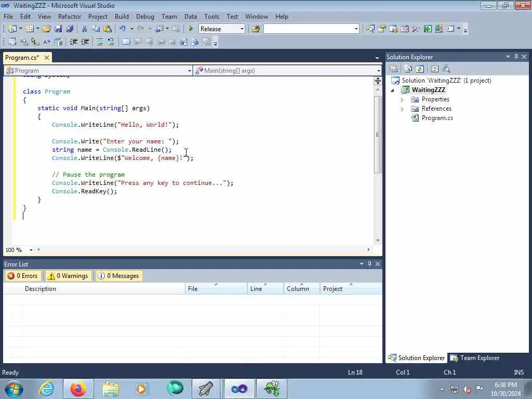The height and width of the screenshot is (399, 532).
Task: Pin the Solution Explorer panel
Action: 516,57
